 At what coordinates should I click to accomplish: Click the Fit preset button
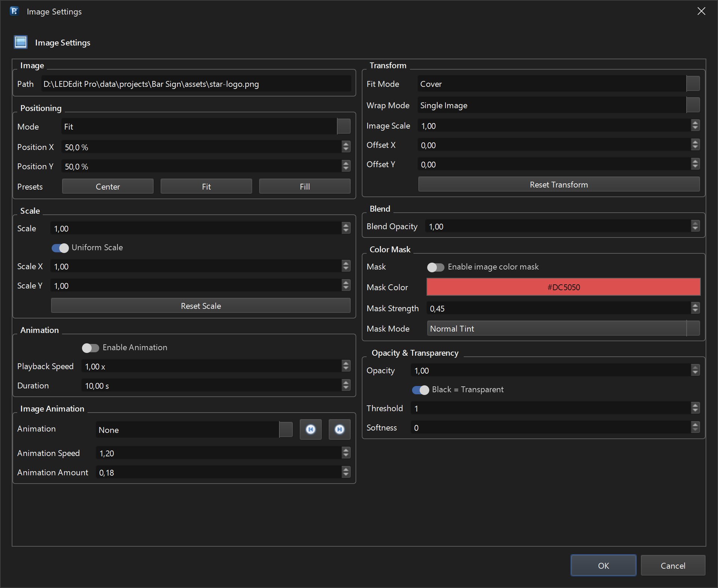point(206,186)
